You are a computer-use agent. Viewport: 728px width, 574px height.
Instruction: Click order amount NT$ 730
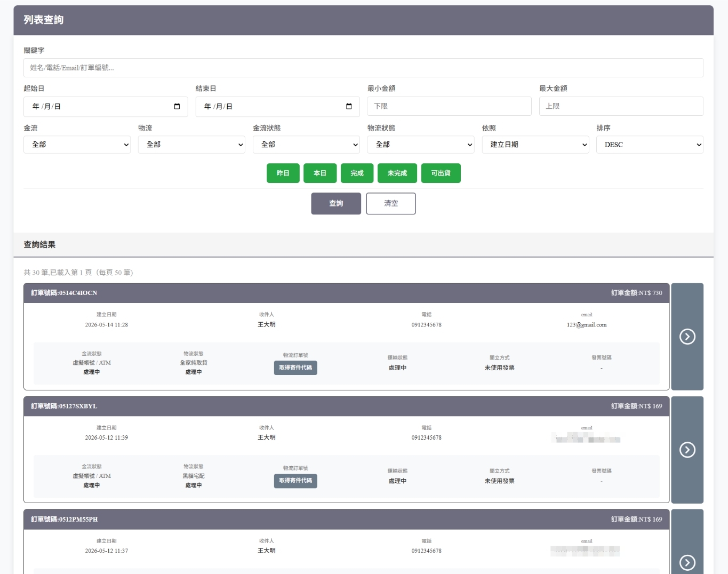[x=650, y=293]
